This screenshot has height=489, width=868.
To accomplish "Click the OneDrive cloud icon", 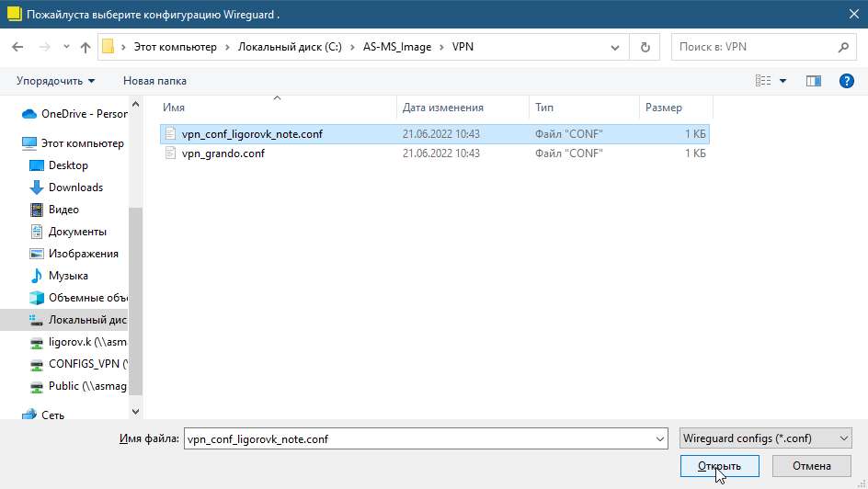I will [29, 114].
